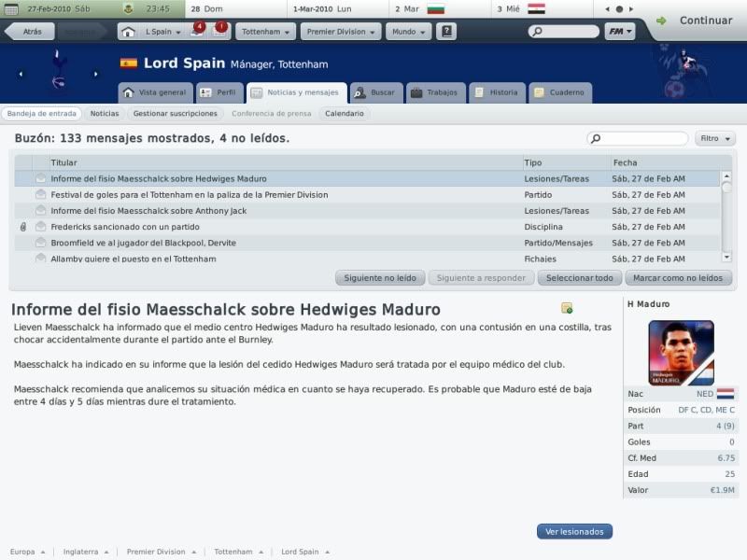Open the inbox icon with badge 4

(x=197, y=31)
